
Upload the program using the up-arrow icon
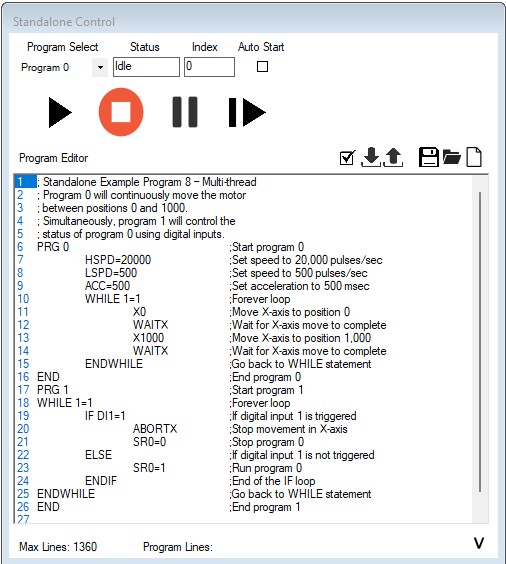pos(393,157)
